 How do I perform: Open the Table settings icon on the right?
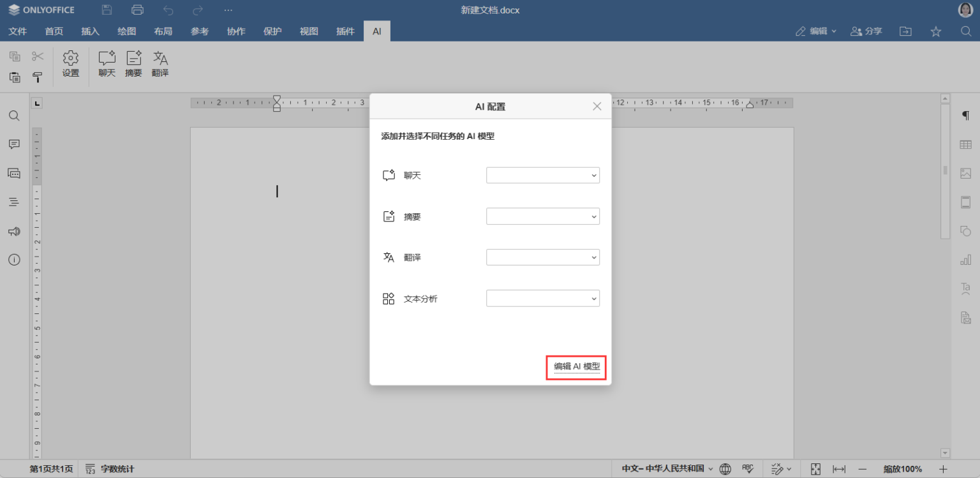pyautogui.click(x=965, y=144)
